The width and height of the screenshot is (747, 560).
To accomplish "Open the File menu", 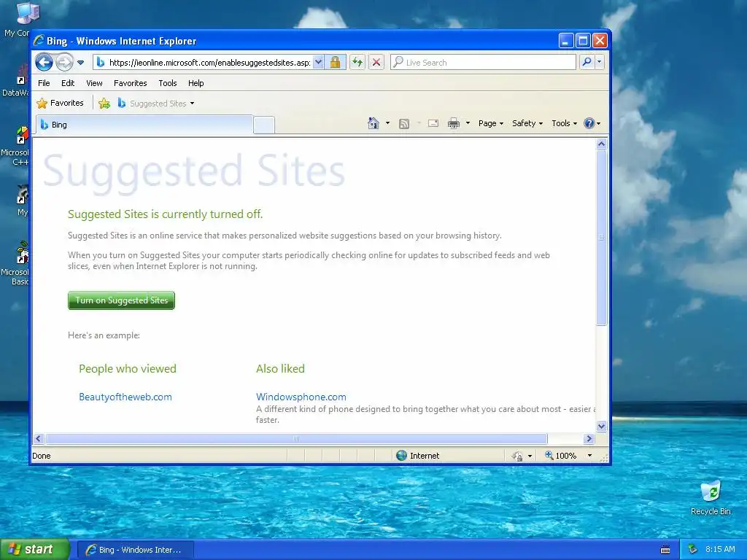I will pyautogui.click(x=44, y=83).
